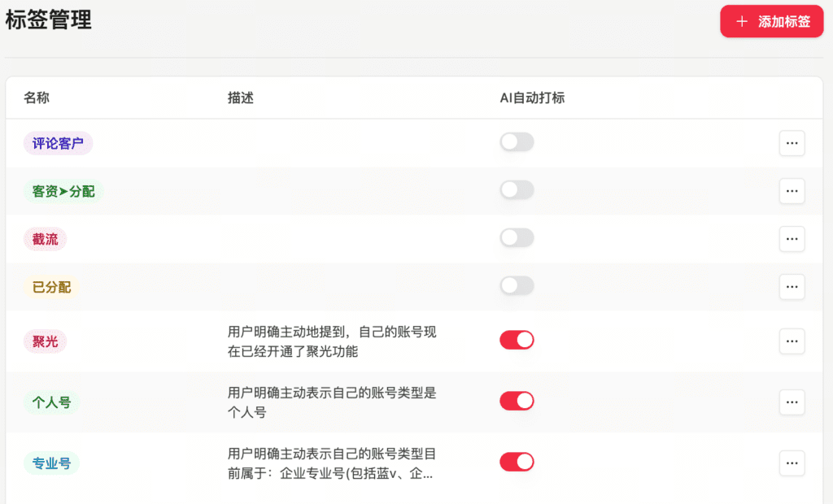Click the purple 评论客户 tag label
Screen dimensions: 833x504
pyautogui.click(x=58, y=144)
